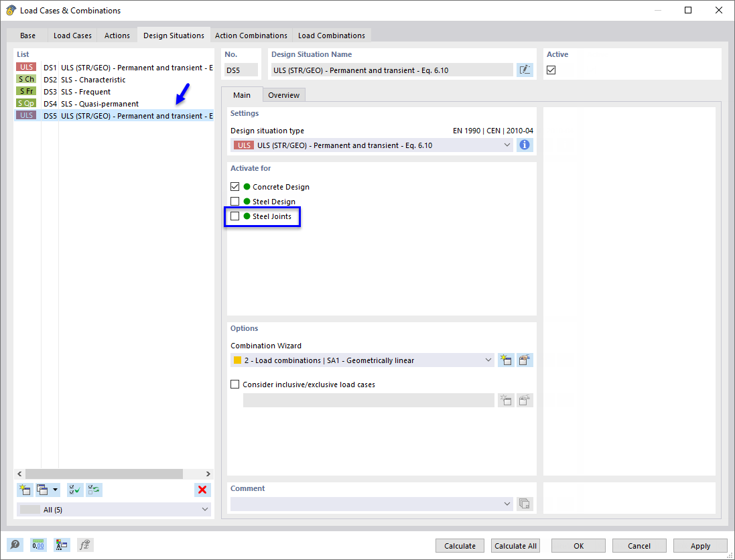Open the Combination Wizard dropdown
Viewport: 735px width, 560px height.
[x=488, y=360]
